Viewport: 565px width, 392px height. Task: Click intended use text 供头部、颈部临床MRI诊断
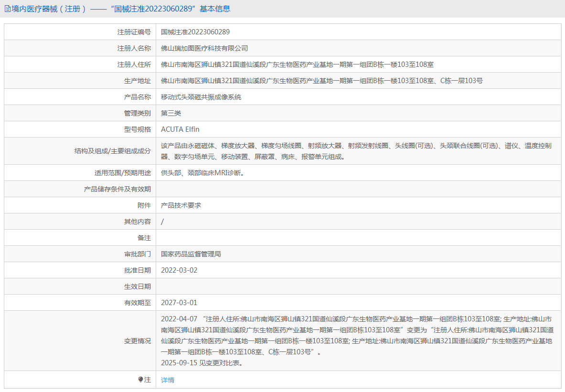coord(203,173)
